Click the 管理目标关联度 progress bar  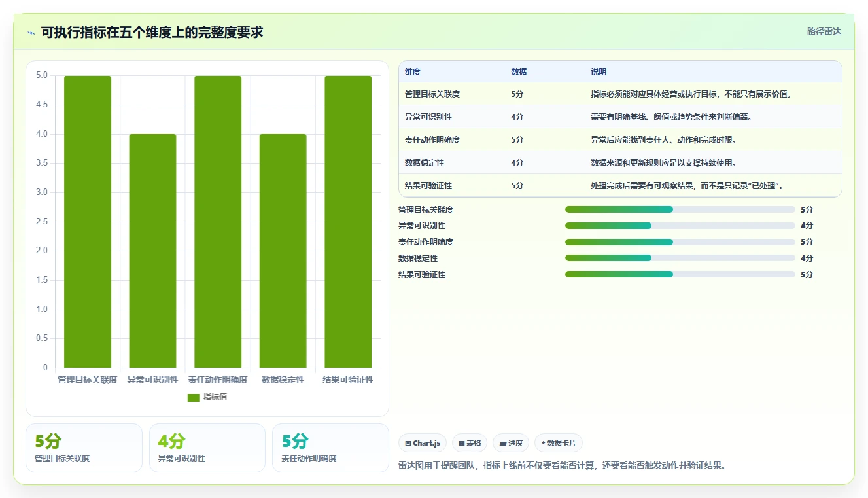[x=680, y=209]
